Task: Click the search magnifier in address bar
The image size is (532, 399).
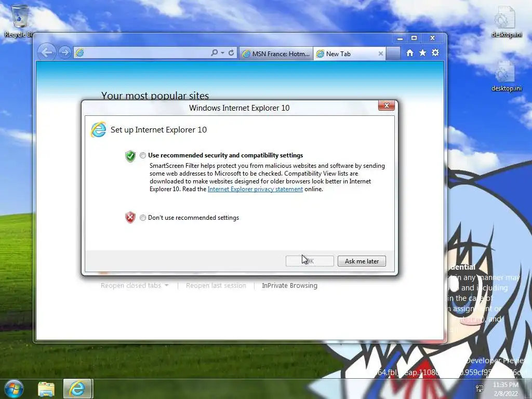Action: pos(214,53)
